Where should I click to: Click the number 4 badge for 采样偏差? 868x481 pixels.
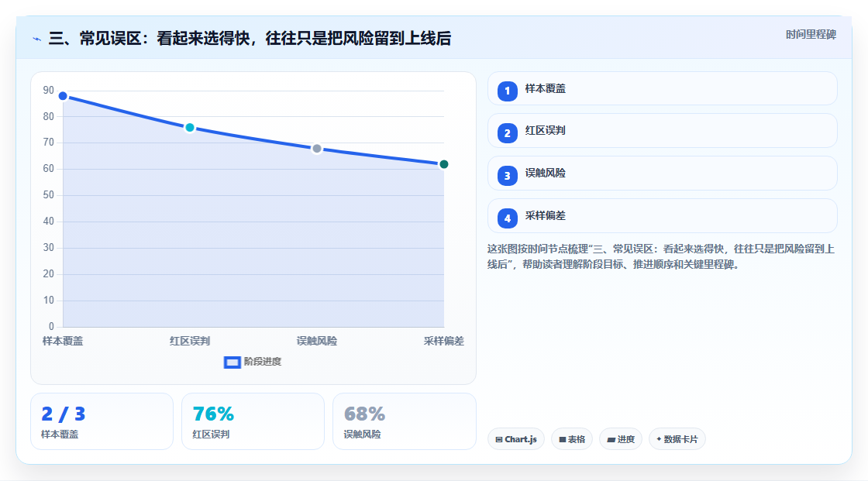[x=507, y=218]
